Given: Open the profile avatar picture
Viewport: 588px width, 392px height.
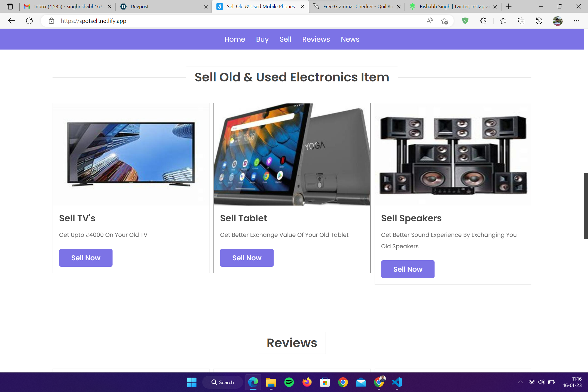Looking at the screenshot, I should tap(558, 21).
